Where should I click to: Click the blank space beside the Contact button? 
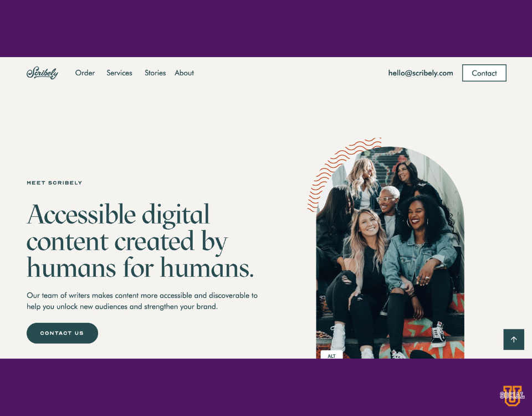point(519,73)
